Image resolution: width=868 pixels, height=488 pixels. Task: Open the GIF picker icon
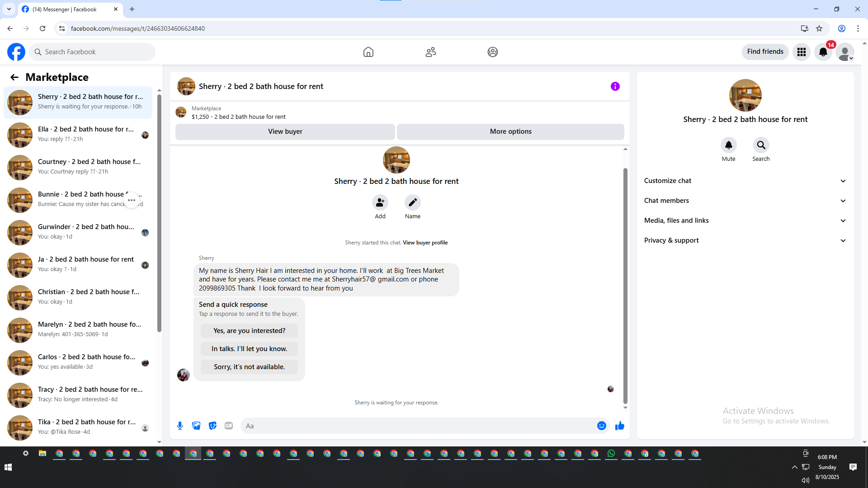[x=229, y=426]
